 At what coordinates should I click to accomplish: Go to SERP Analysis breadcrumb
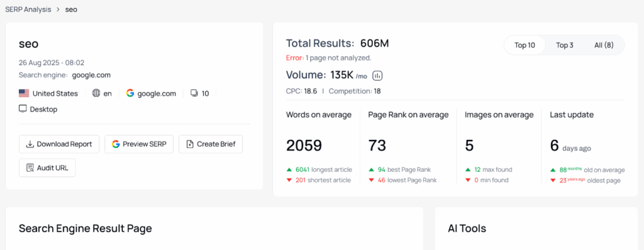click(28, 9)
